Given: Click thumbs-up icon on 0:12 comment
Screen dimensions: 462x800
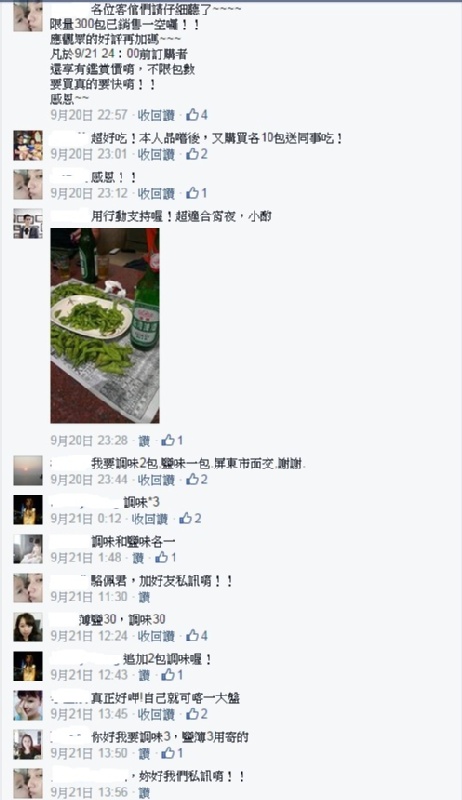Looking at the screenshot, I should tap(186, 518).
